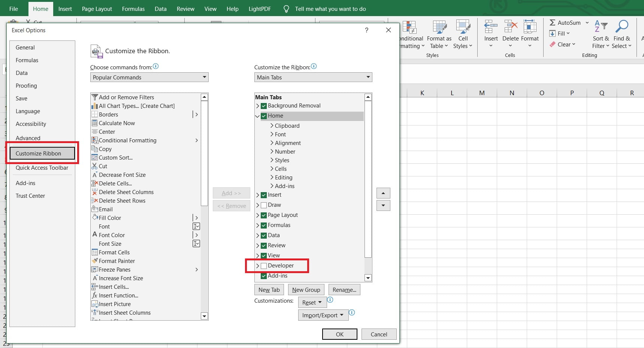644x348 pixels.
Task: Expand the Number group
Action: coord(272,151)
